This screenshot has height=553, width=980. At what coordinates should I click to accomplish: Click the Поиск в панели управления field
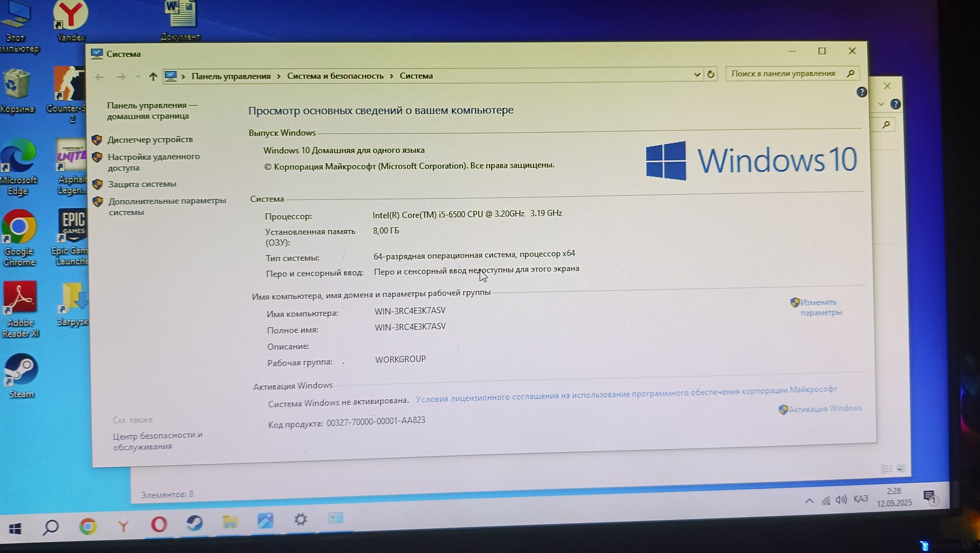[792, 74]
